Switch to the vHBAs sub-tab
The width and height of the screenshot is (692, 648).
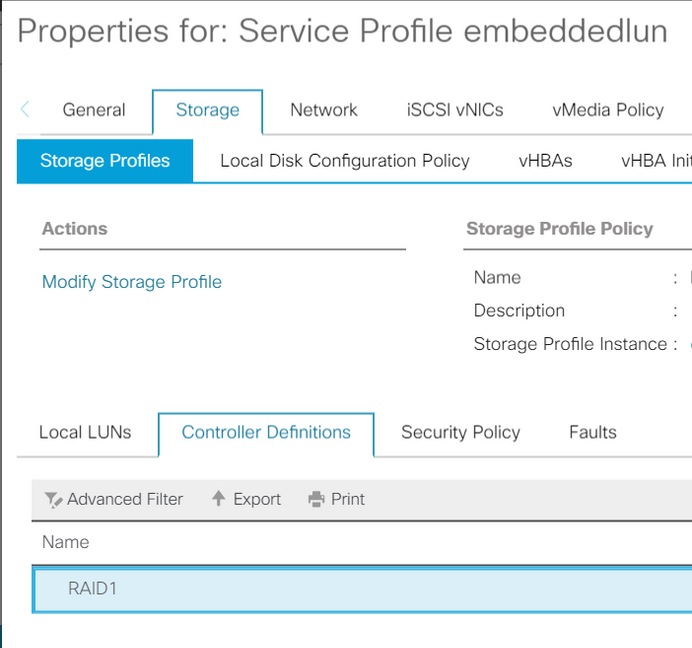545,160
